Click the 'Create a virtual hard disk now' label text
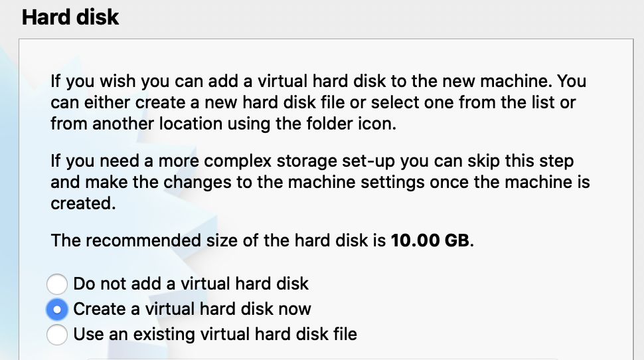 click(x=192, y=309)
